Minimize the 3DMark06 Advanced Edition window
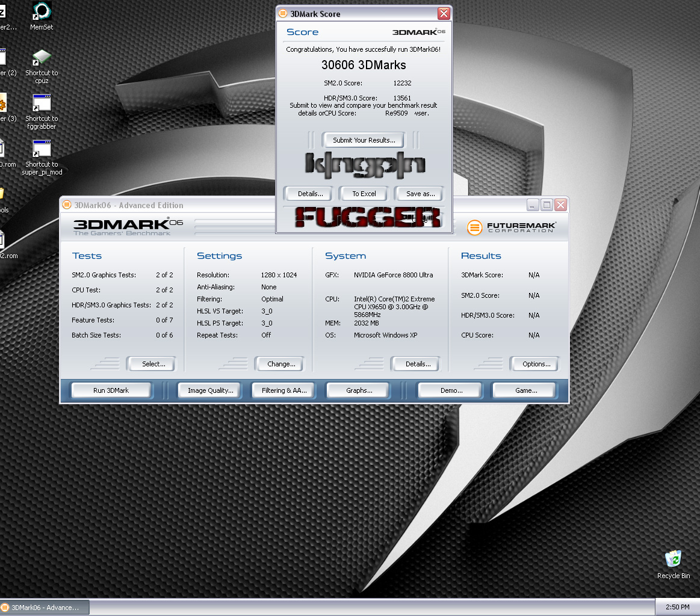 pos(532,205)
